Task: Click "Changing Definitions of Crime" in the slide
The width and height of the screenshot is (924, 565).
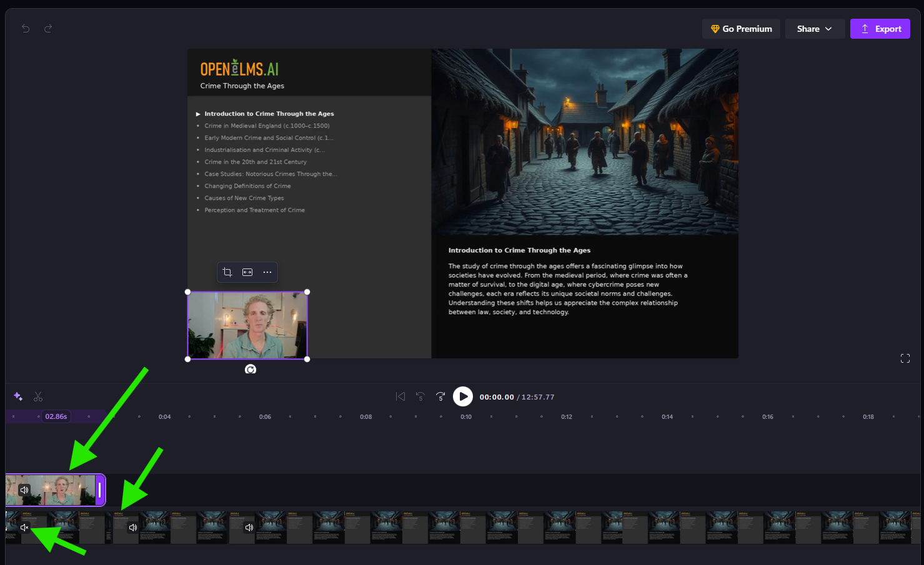Action: 247,186
